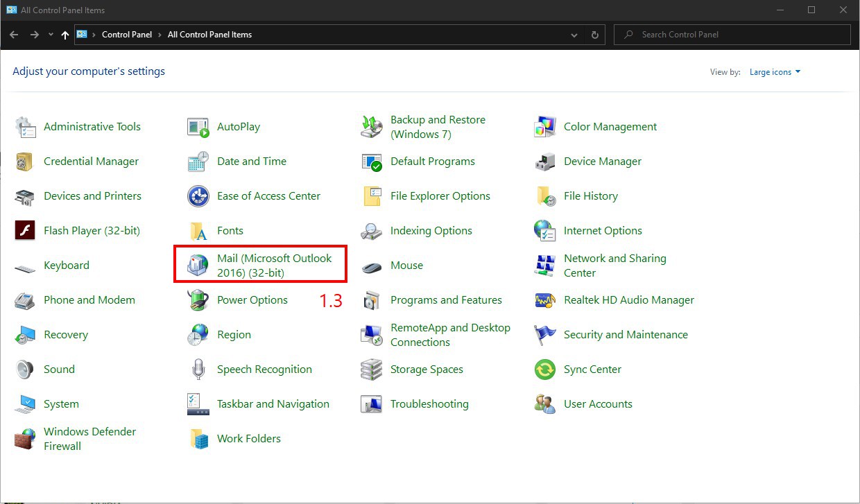Expand chevron before Control Panel breadcrumb
Viewport: 860px width, 504px height.
94,35
